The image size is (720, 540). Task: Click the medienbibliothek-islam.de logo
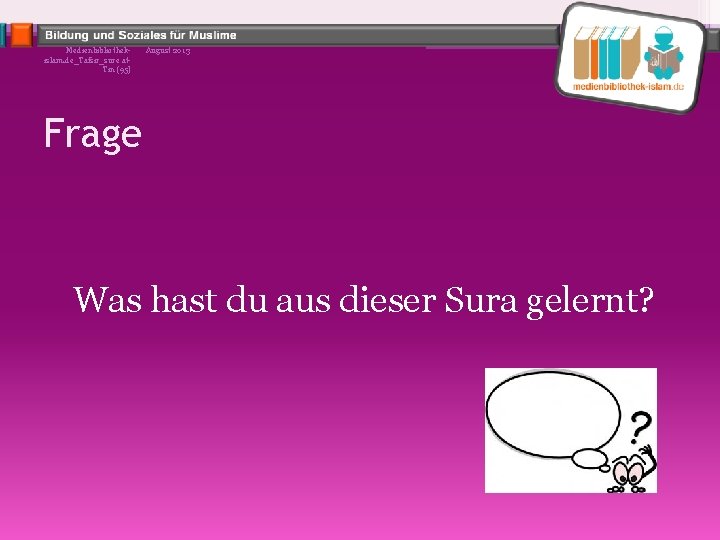coord(632,58)
